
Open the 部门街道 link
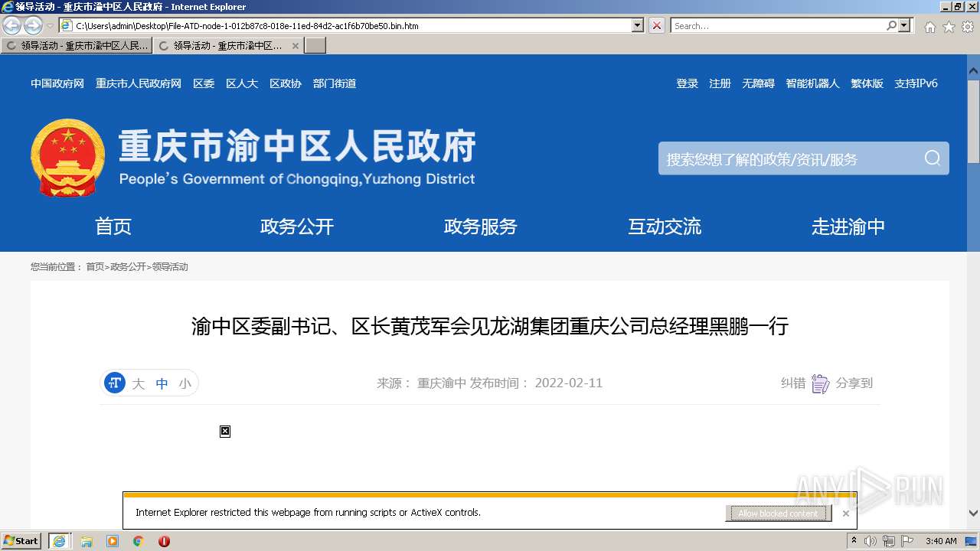click(x=335, y=83)
